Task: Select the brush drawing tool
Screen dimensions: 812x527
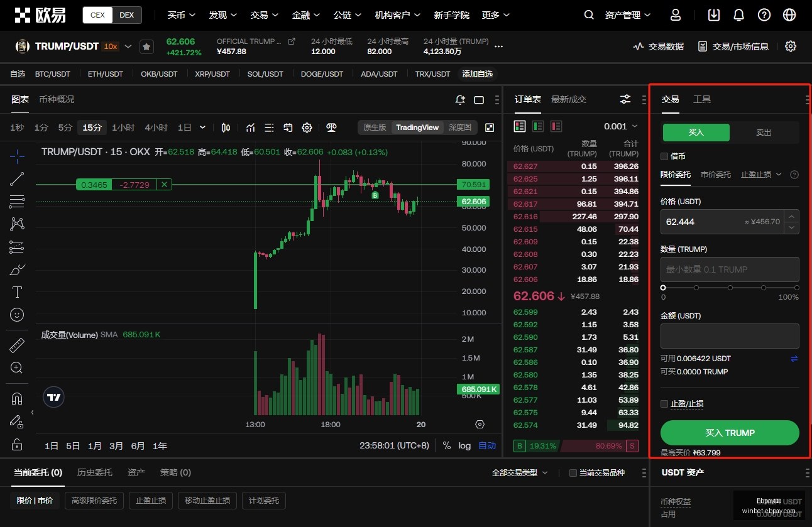Action: point(17,270)
